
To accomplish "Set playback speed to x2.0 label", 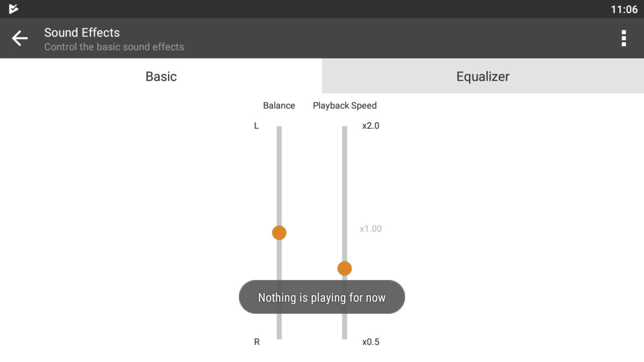I will 371,125.
